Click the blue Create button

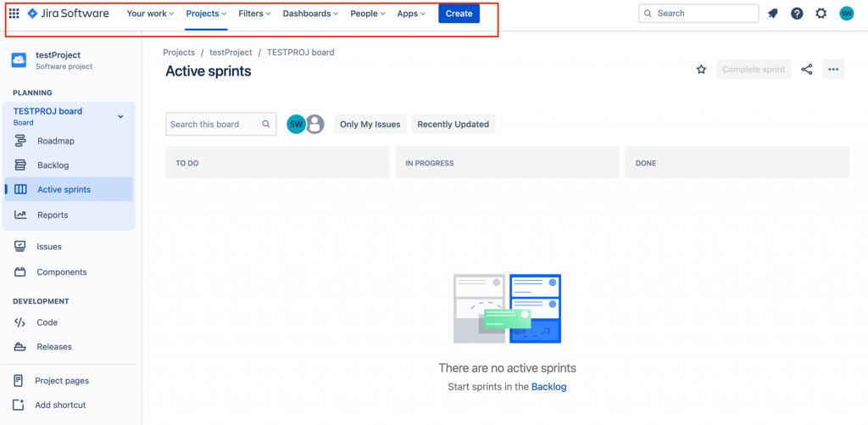(459, 14)
